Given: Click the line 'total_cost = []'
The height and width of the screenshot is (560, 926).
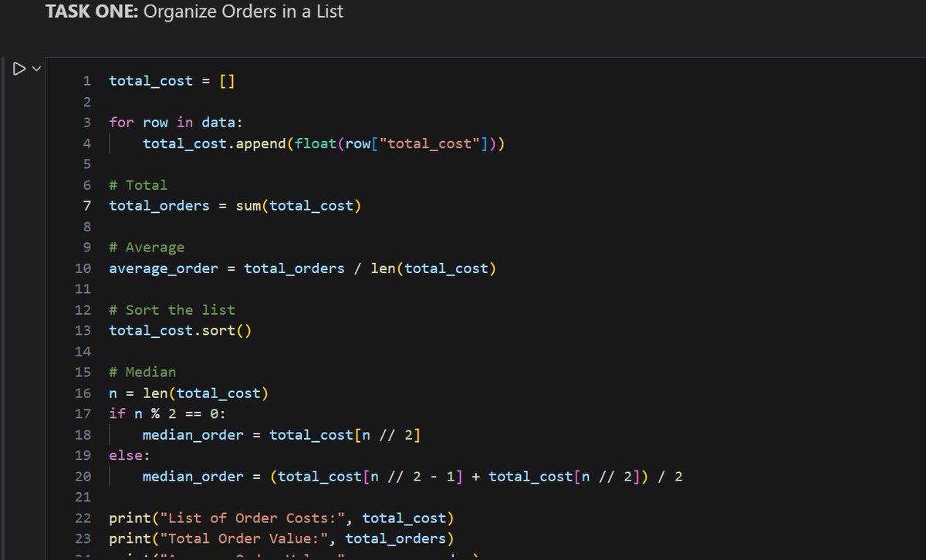Looking at the screenshot, I should click(x=172, y=81).
